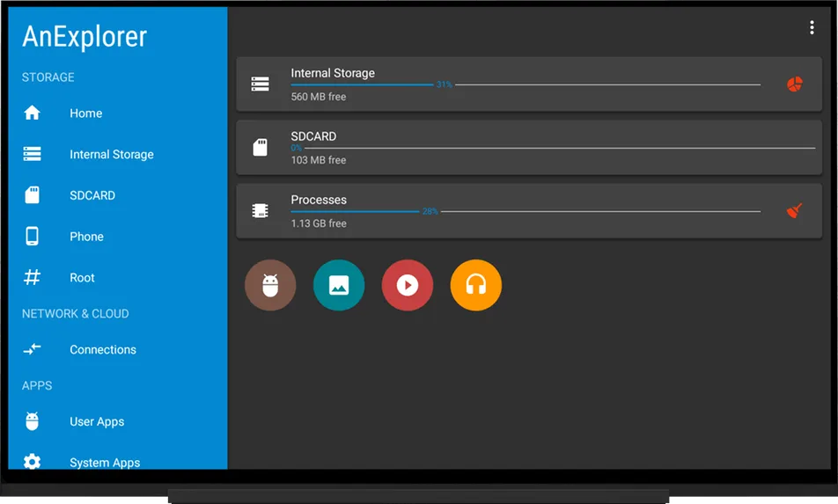Open the SDCARD card title
This screenshot has height=504, width=838.
[x=313, y=136]
